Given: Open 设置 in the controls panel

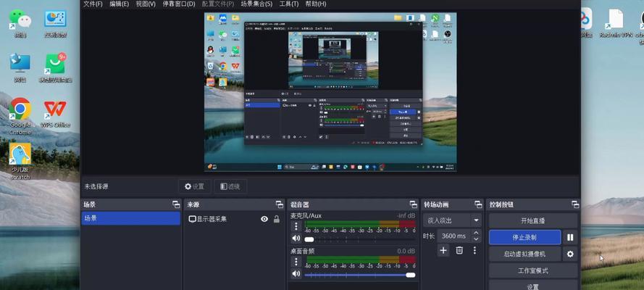Looking at the screenshot, I should [x=533, y=286].
